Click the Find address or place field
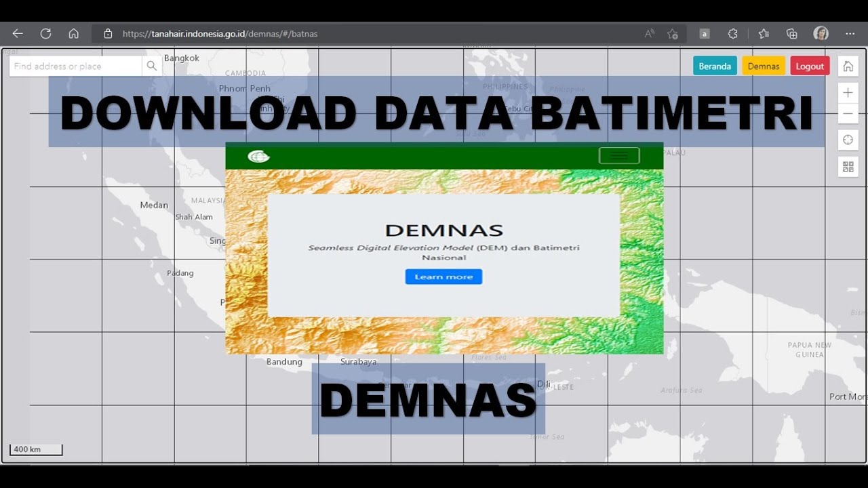The width and height of the screenshot is (868, 488). point(75,66)
